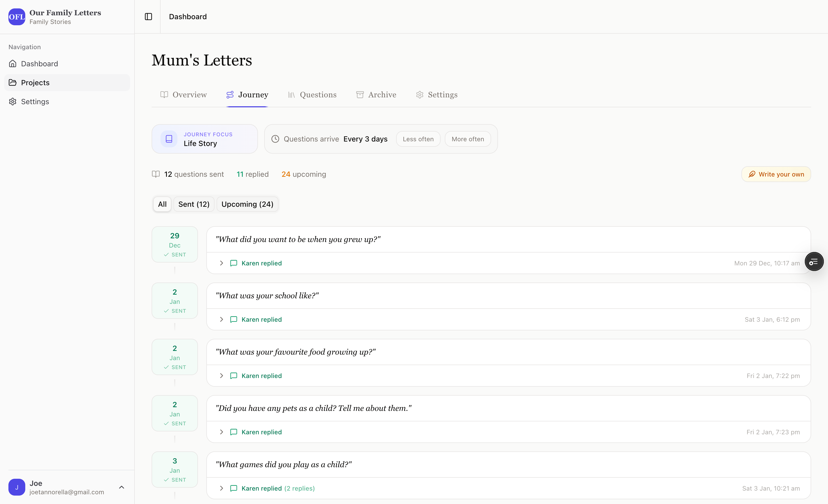This screenshot has height=504, width=828.
Task: Click the Less often frequency button
Action: tap(418, 139)
